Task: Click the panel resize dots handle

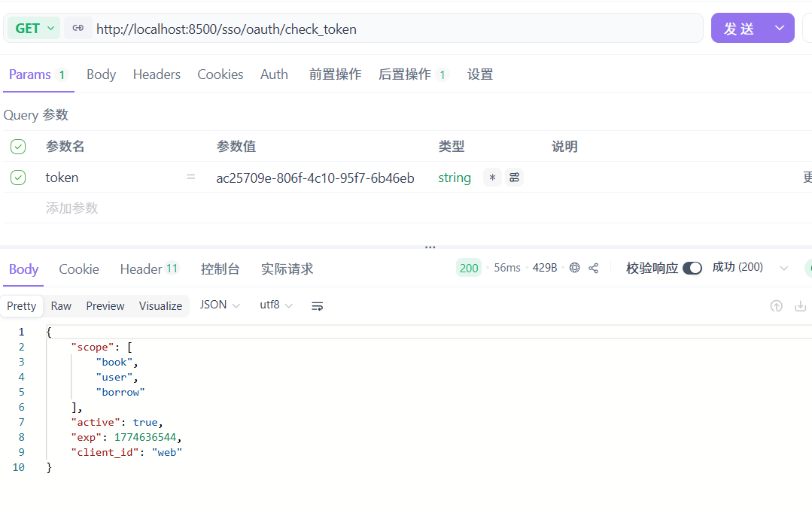Action: [430, 247]
